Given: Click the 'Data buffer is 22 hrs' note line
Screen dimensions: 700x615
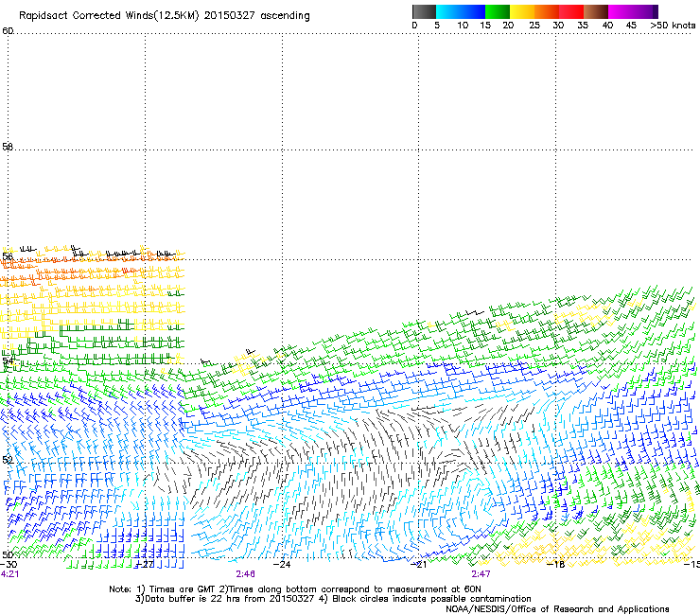Looking at the screenshot, I should (333, 599).
